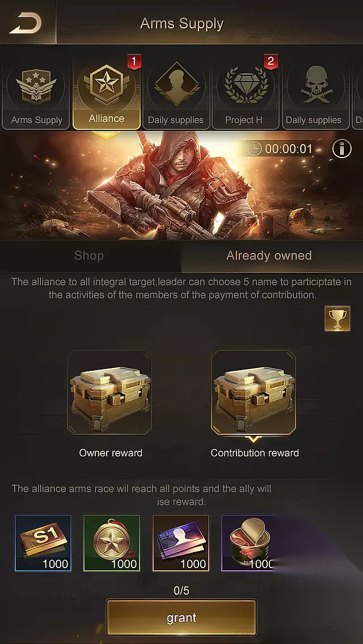Tap the S1 ticket reward item

(x=43, y=543)
